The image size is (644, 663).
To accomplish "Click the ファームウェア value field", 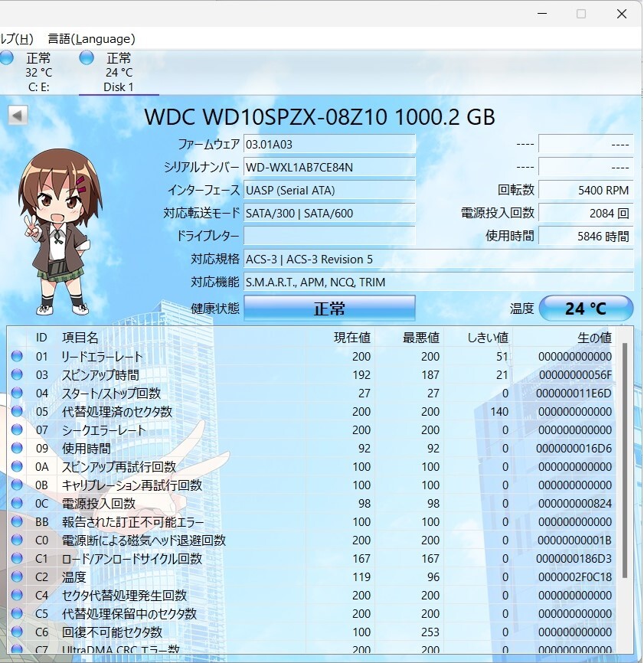I will click(x=329, y=143).
